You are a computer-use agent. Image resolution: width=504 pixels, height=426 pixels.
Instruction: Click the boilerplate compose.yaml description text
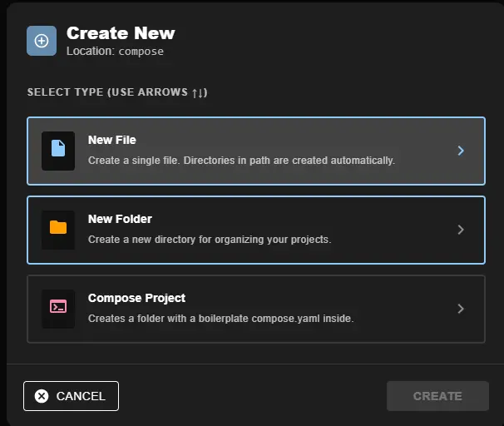coord(221,319)
